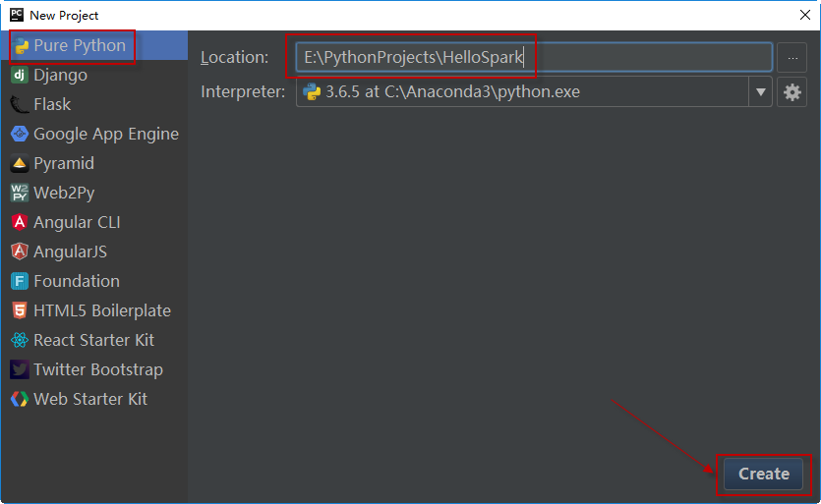Select the Pure Python project type icon
This screenshot has height=504, width=821.
pos(21,46)
